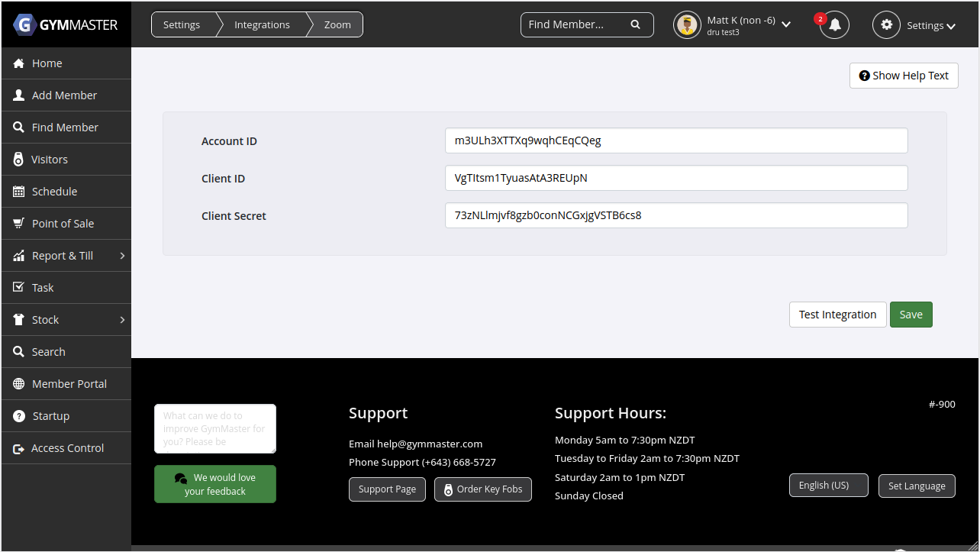Click the Order Key Fobs button
The height and width of the screenshot is (552, 980).
482,489
